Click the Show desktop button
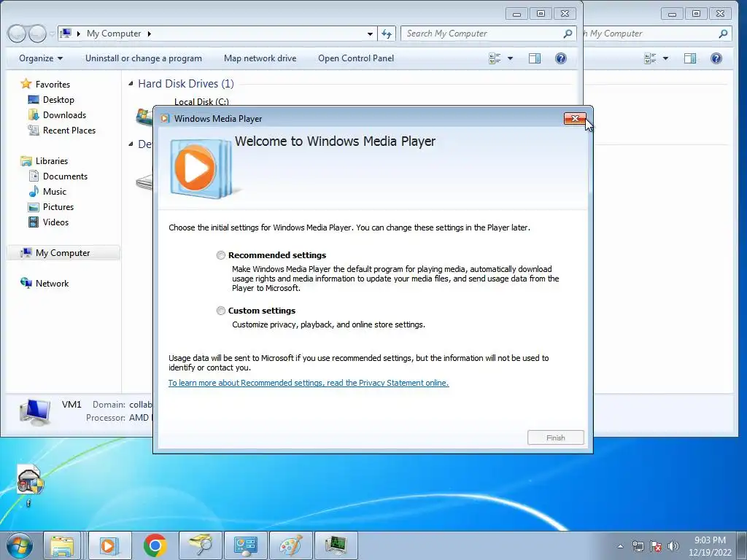 click(x=742, y=546)
